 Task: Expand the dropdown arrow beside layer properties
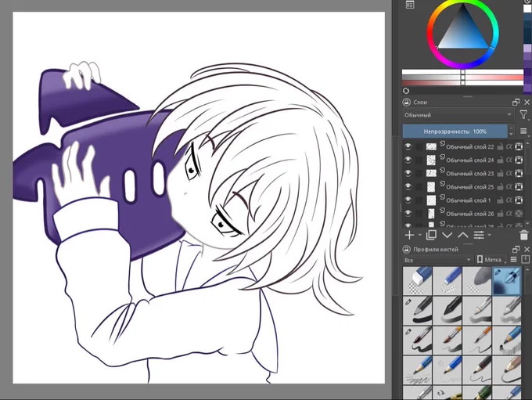pyautogui.click(x=489, y=235)
